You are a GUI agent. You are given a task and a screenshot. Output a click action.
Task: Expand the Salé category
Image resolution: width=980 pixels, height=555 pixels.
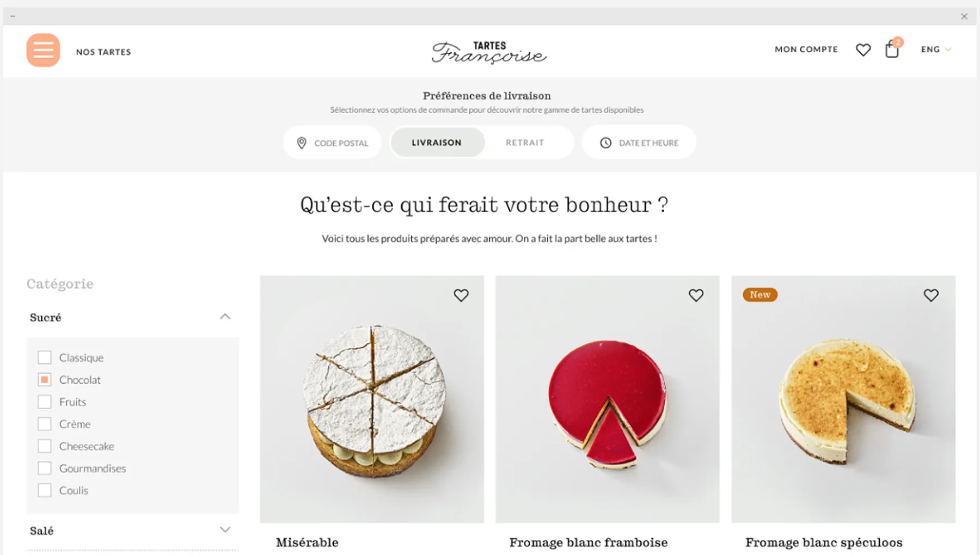pos(225,530)
